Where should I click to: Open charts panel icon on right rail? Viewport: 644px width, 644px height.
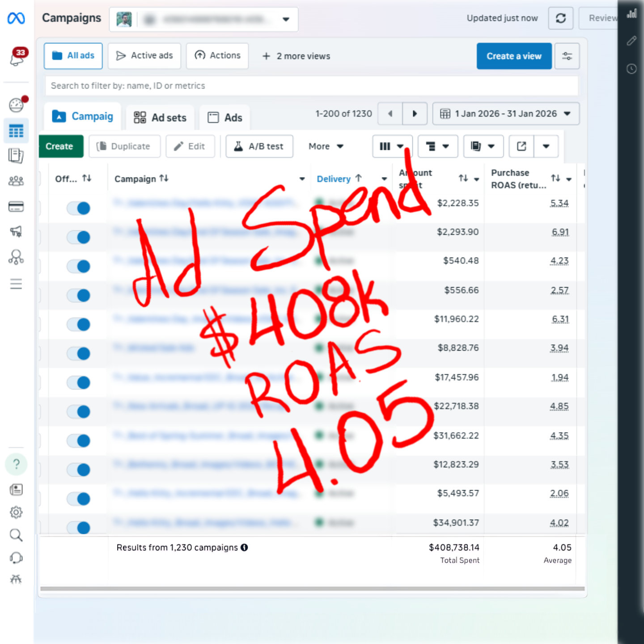(631, 13)
